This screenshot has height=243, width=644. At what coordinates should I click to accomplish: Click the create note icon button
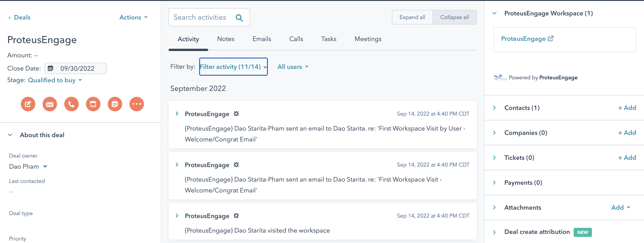(28, 104)
